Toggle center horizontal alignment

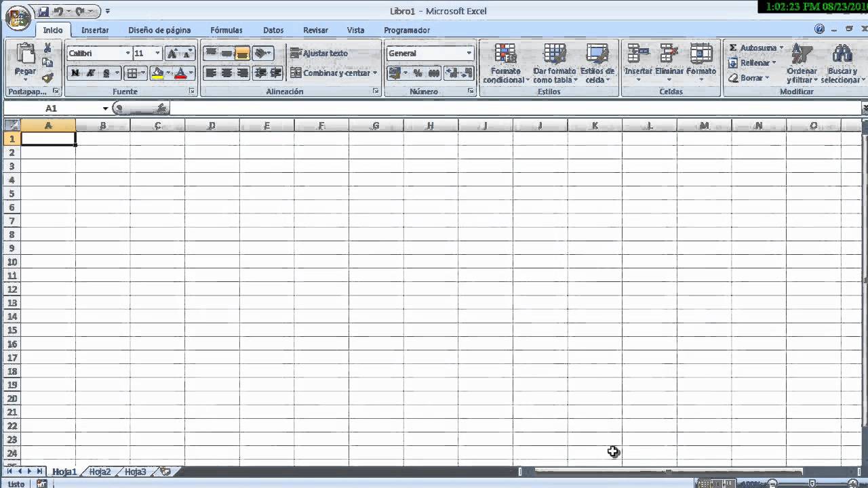click(226, 73)
